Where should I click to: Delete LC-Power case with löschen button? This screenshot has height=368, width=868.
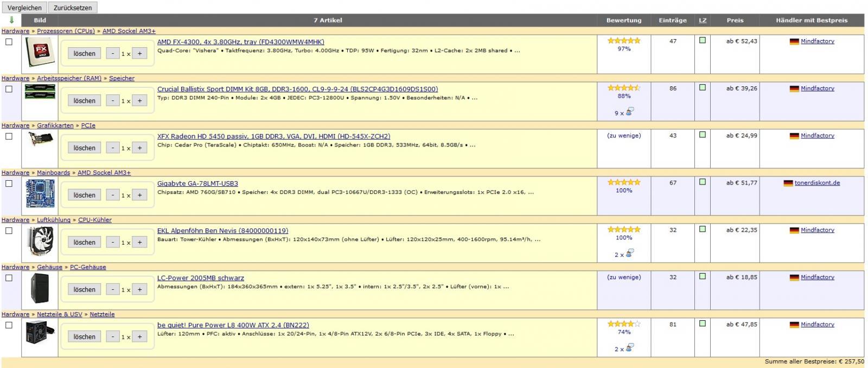85,290
